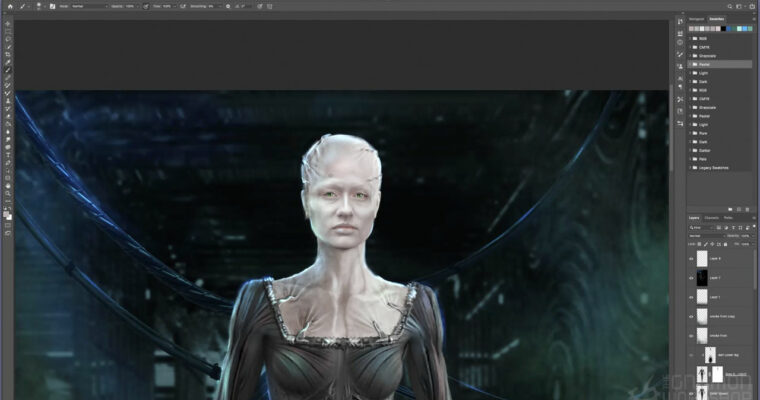Open the painting Mode dropdown
760x400 pixels.
pyautogui.click(x=90, y=6)
